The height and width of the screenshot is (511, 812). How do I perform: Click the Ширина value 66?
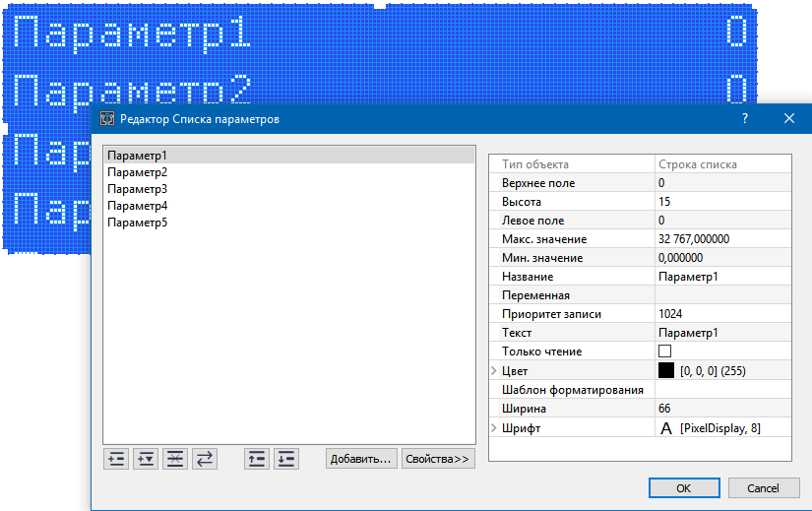723,409
